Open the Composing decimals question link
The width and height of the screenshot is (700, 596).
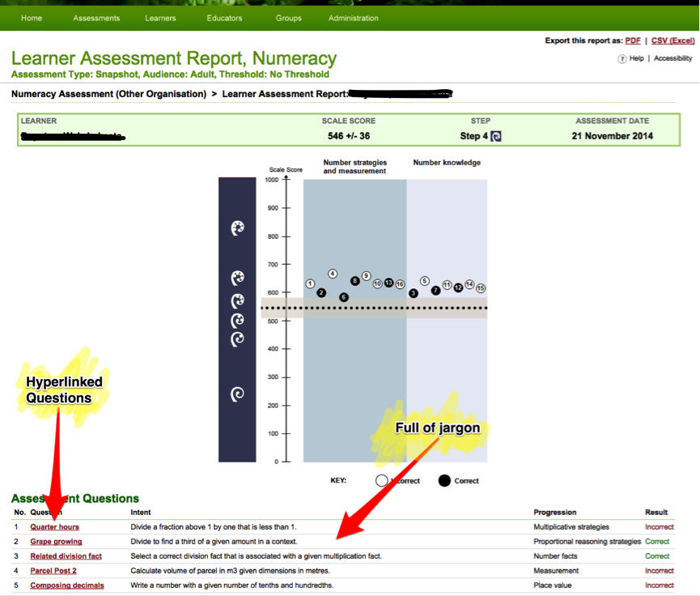point(62,585)
